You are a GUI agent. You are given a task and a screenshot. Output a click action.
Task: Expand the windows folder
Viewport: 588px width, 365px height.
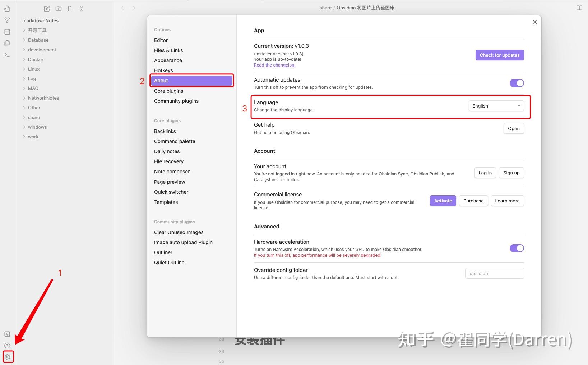click(37, 127)
